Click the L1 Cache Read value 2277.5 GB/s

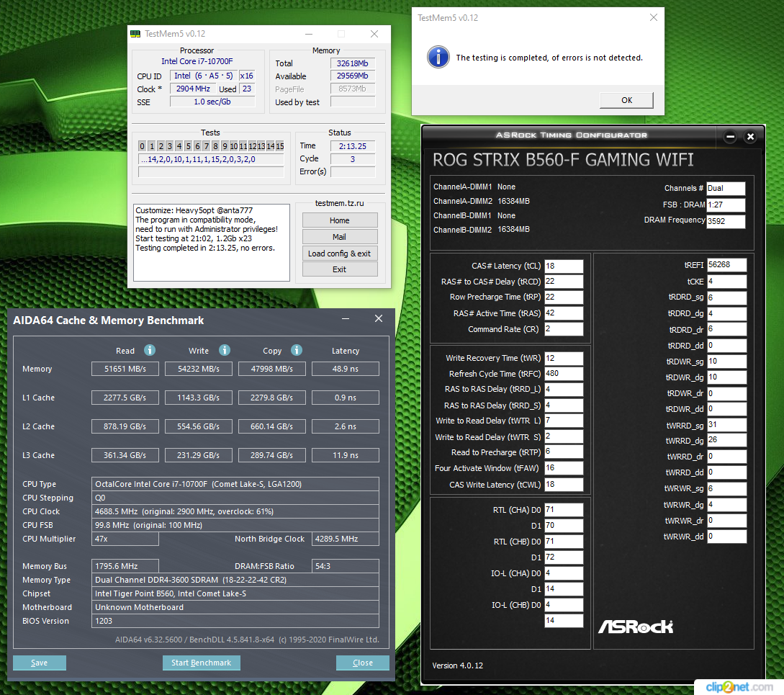(125, 398)
